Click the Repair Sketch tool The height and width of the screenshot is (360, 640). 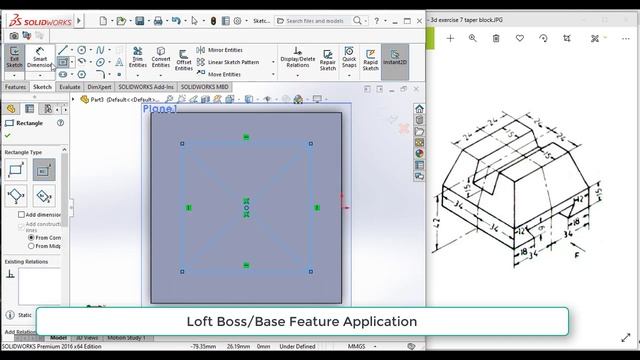coord(328,60)
